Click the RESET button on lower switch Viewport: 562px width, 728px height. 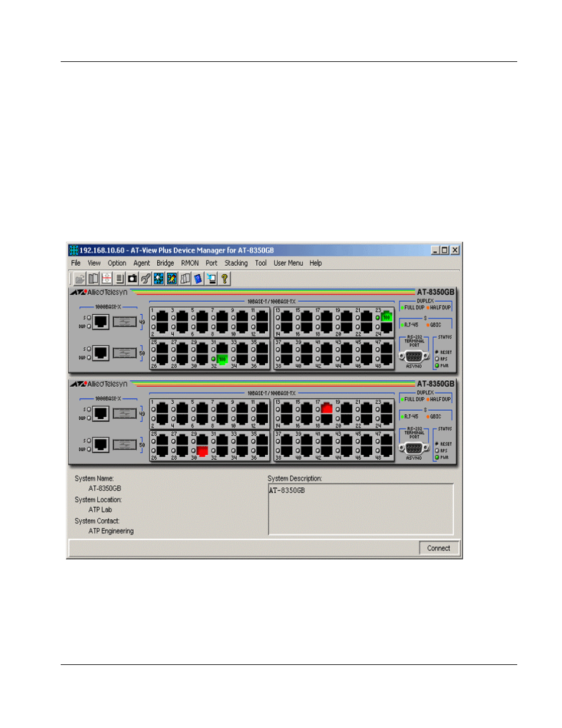click(437, 444)
